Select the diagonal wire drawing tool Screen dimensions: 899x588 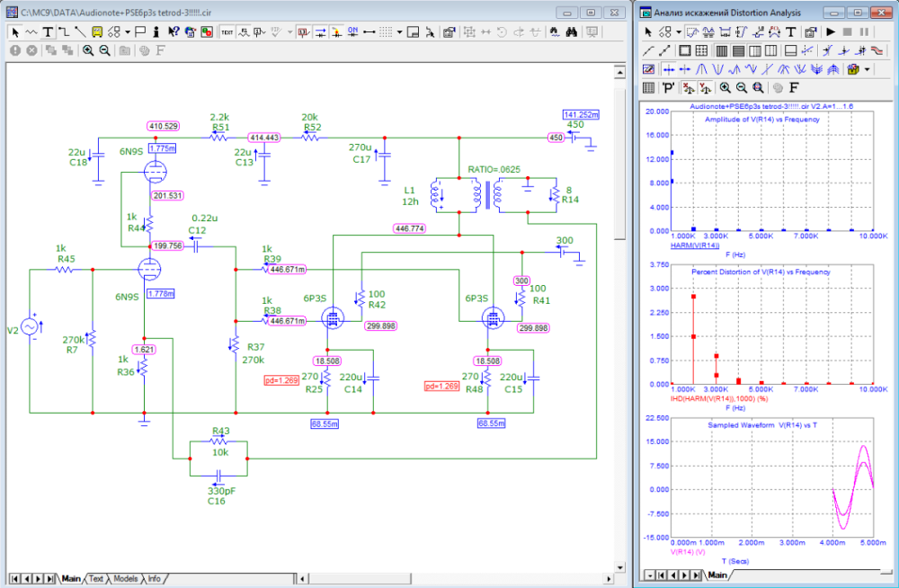(x=80, y=31)
